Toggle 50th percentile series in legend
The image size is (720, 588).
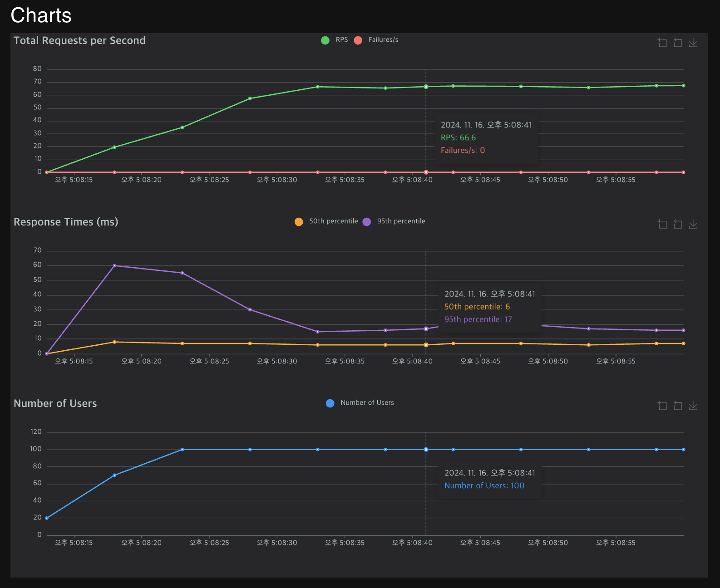tap(326, 221)
